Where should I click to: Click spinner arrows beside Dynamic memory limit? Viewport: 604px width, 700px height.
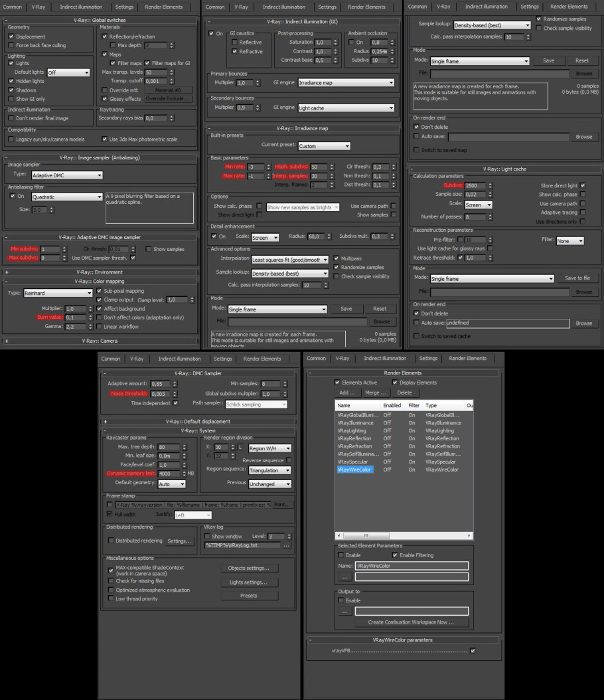[184, 474]
